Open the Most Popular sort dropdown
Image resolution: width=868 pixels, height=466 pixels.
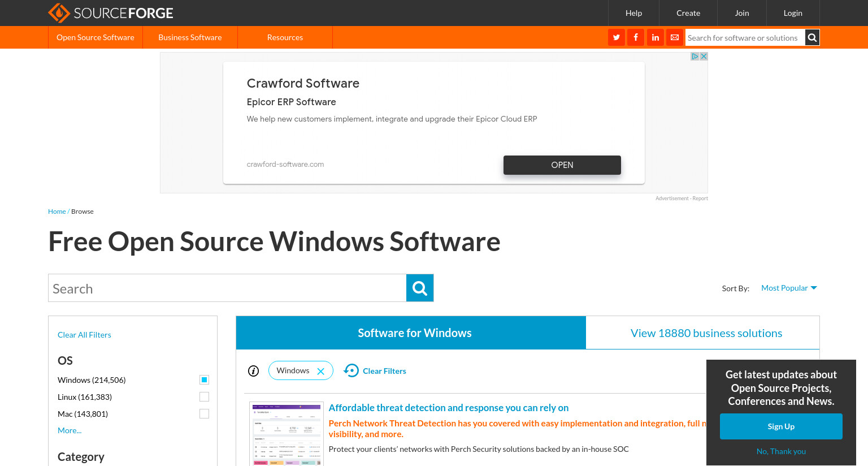click(789, 288)
